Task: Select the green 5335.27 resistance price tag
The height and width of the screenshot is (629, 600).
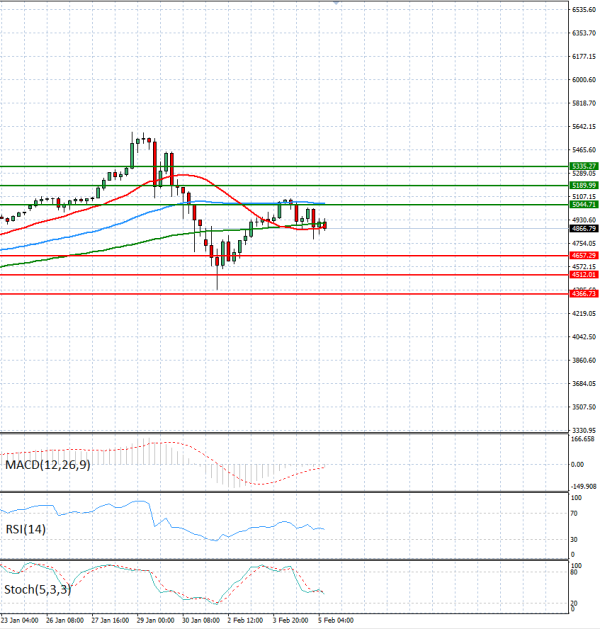Action: 584,166
